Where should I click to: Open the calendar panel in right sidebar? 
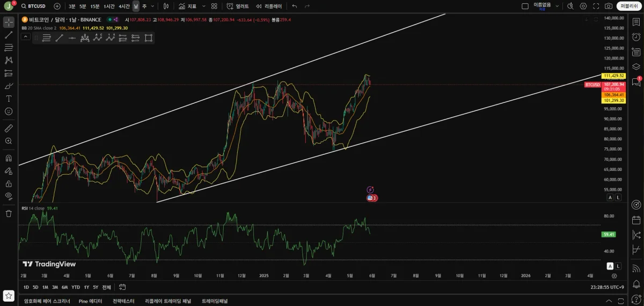click(x=636, y=220)
